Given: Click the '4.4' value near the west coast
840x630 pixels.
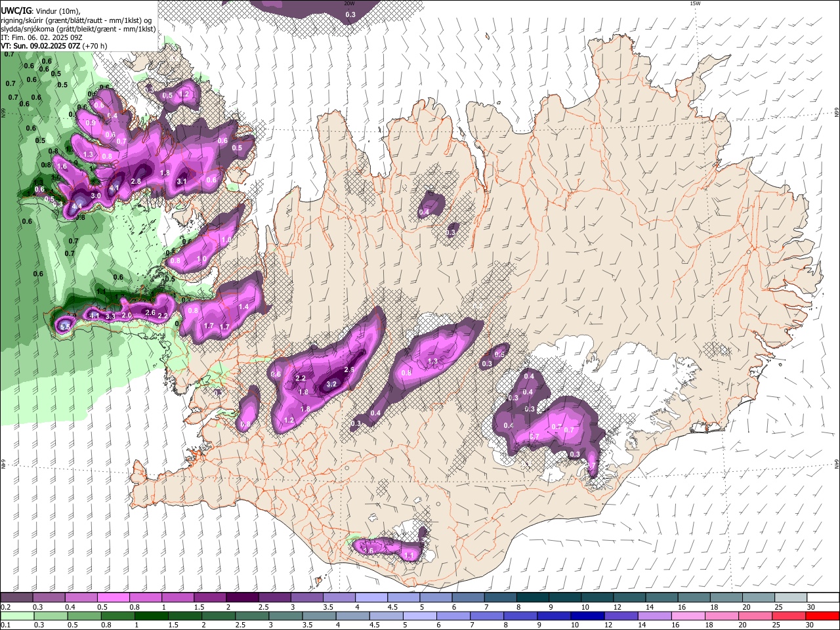Looking at the screenshot, I should (77, 206).
